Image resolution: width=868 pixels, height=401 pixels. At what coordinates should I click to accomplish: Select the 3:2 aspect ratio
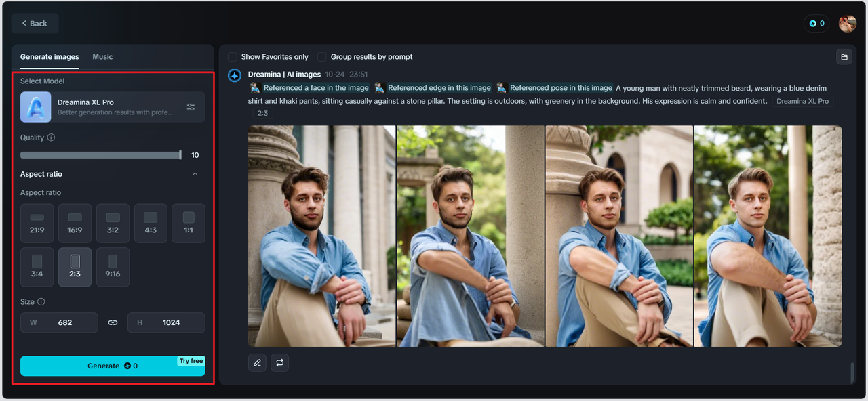coord(113,223)
